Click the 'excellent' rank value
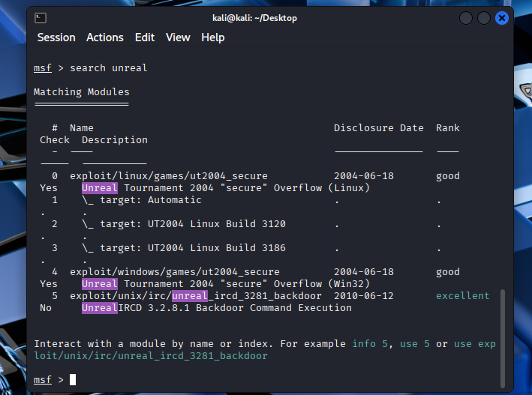Image resolution: width=532 pixels, height=395 pixels. coord(463,296)
